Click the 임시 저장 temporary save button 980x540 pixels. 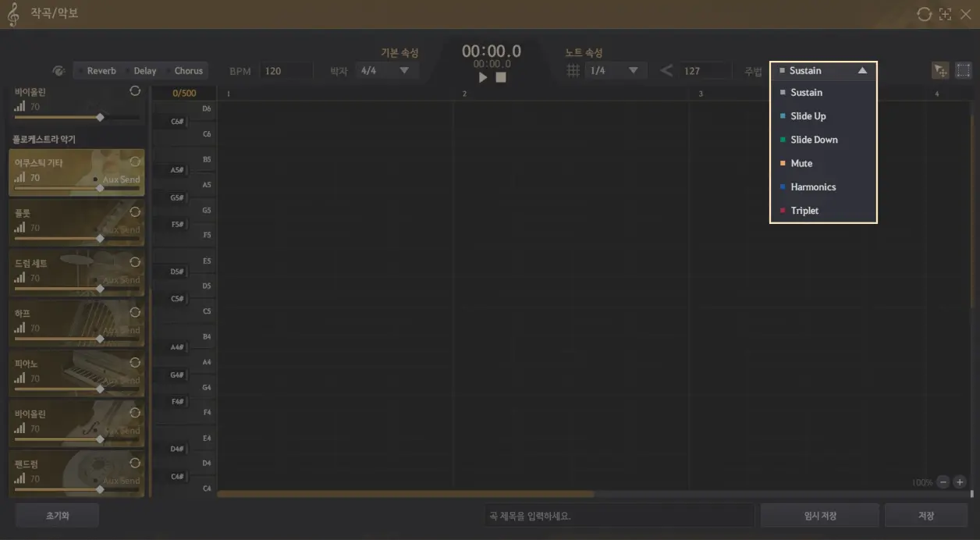tap(819, 516)
